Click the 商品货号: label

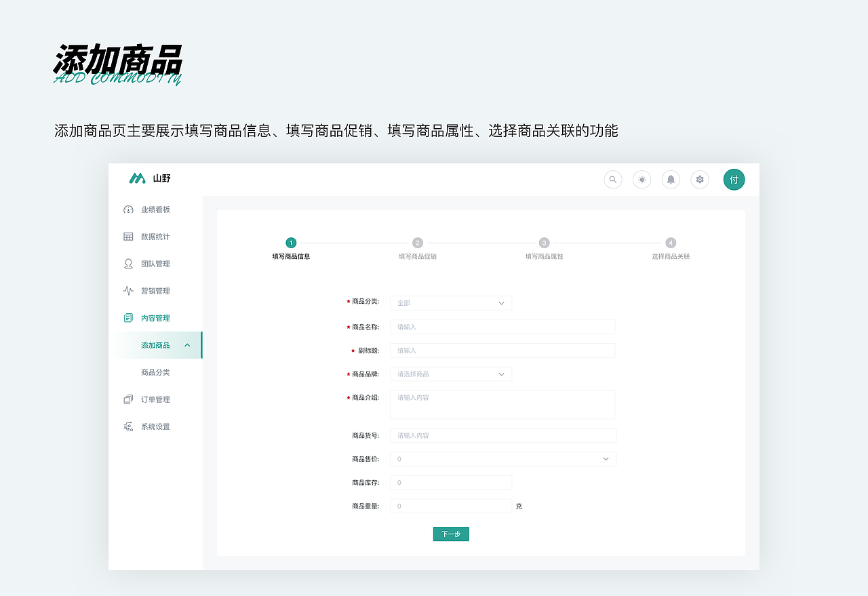pos(366,435)
